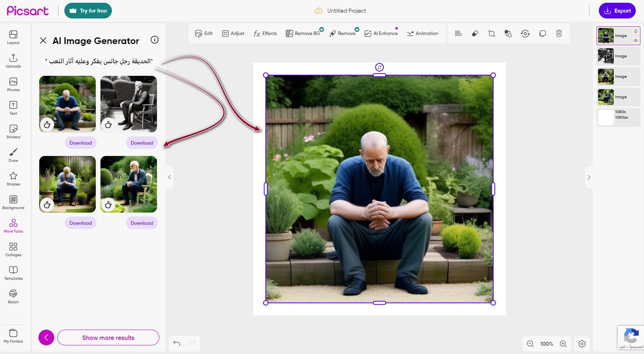Click the eraser icon in toolbar

[x=475, y=34]
